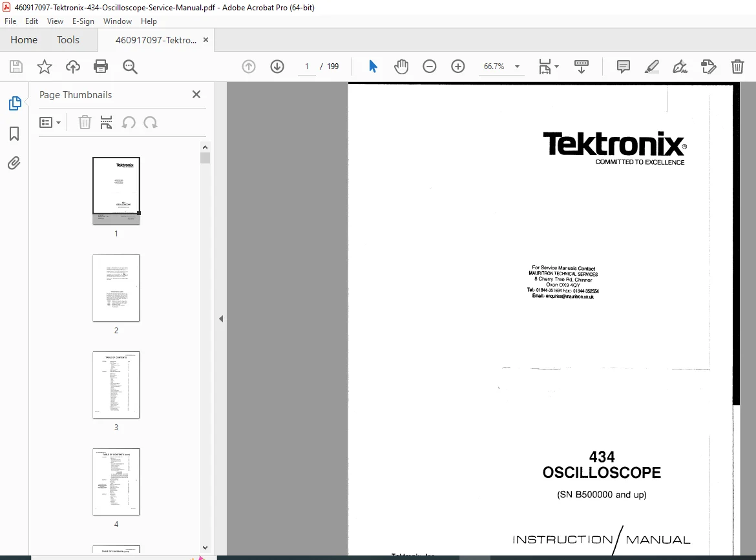Click the 66.7% zoom value field
Screen dimensions: 756x560
(494, 67)
